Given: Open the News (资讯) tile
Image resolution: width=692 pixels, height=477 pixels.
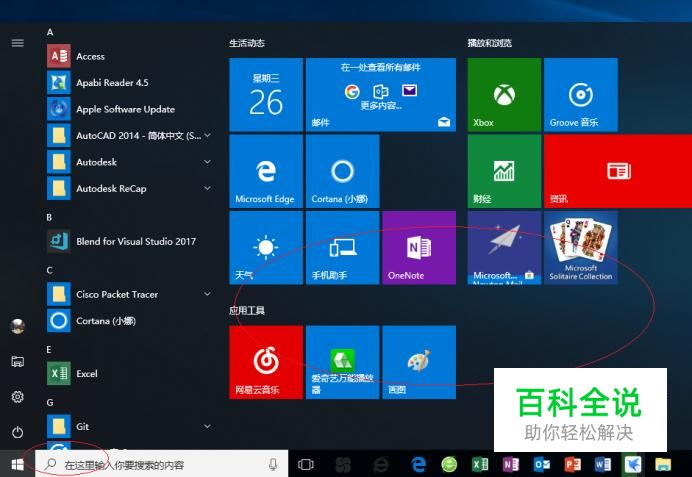Looking at the screenshot, I should pyautogui.click(x=618, y=171).
